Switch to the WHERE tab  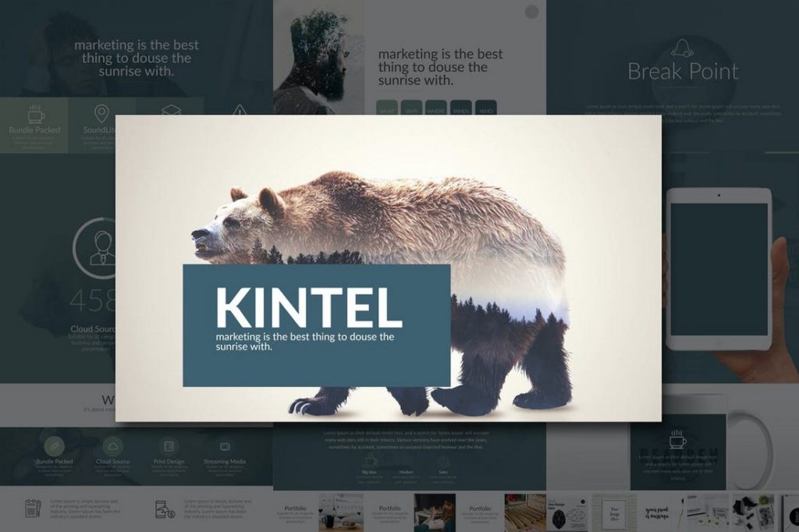point(435,110)
